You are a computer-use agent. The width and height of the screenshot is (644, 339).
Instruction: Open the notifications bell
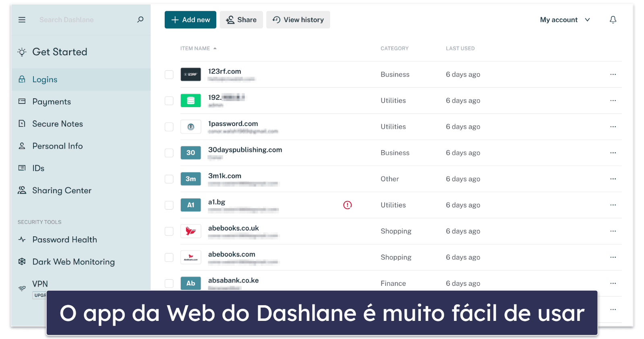coord(613,20)
